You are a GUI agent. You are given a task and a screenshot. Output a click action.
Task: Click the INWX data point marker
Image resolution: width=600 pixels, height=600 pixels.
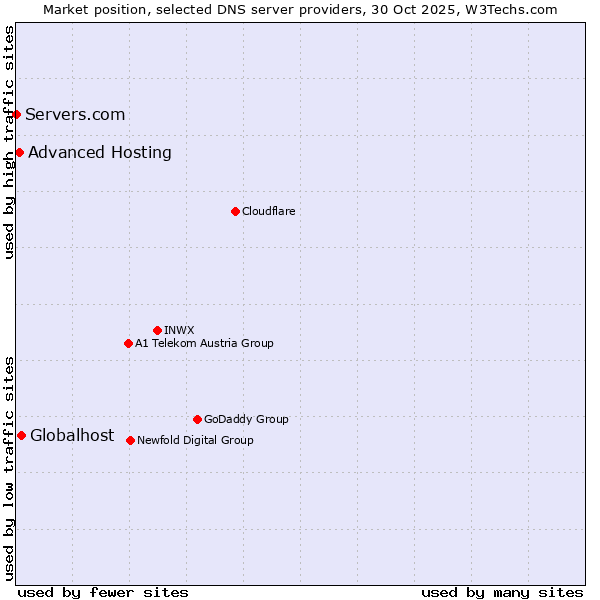157,330
